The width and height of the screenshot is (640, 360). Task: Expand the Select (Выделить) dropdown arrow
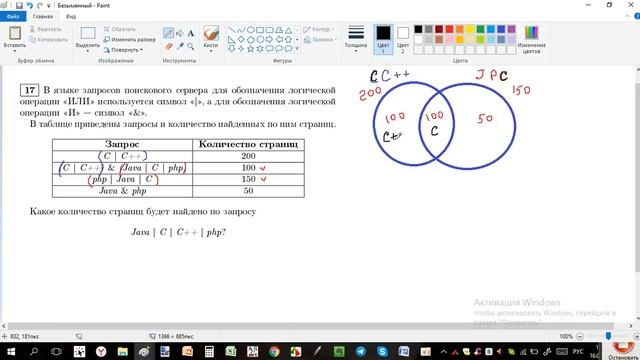88,51
